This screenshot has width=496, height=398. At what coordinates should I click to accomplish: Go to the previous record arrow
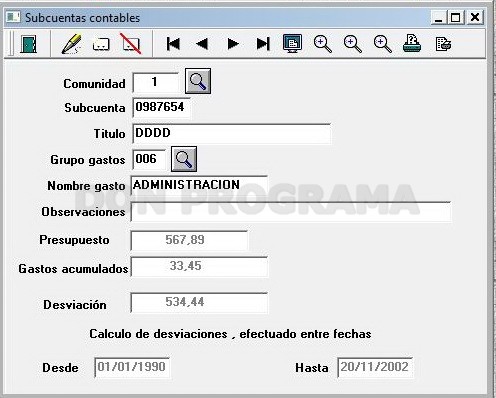coord(202,44)
